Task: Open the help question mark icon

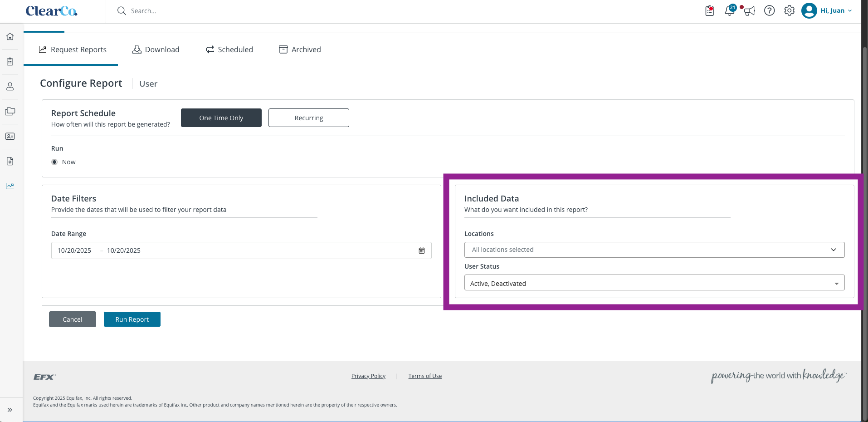Action: pos(770,10)
